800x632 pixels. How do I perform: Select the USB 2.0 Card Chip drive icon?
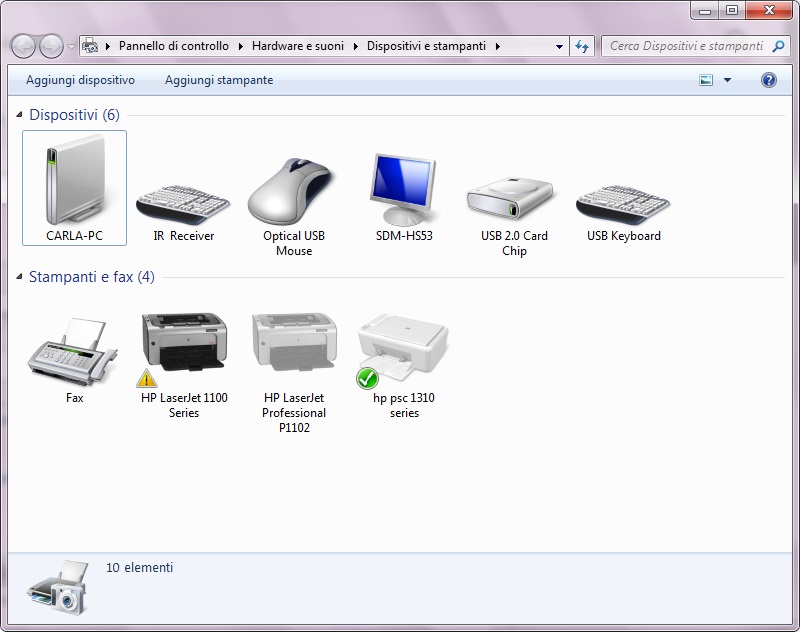(x=510, y=197)
